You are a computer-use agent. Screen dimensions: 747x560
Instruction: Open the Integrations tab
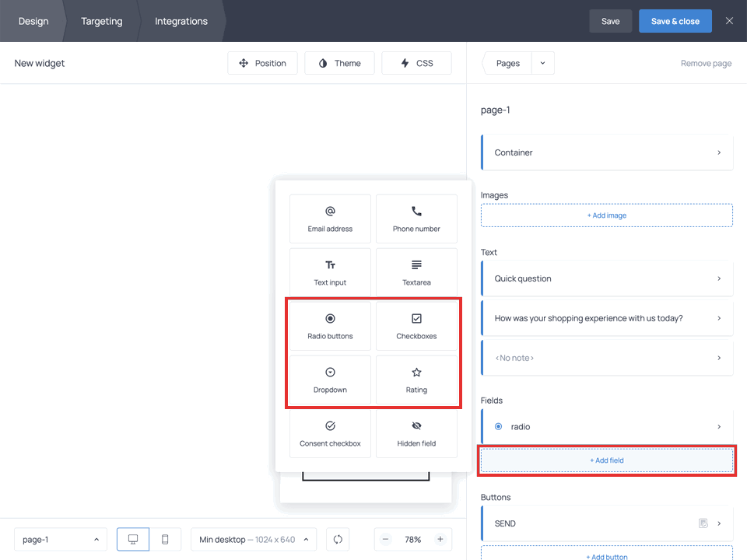coord(181,21)
